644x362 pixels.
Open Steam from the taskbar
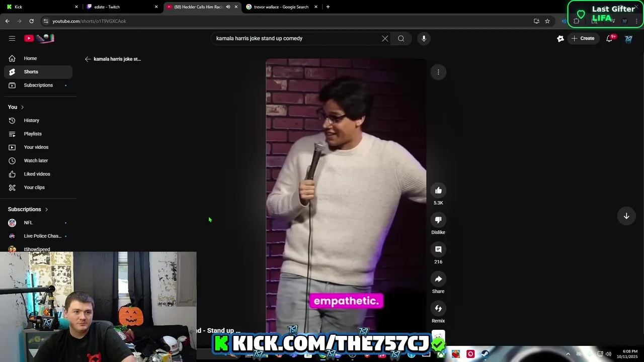coord(485,354)
